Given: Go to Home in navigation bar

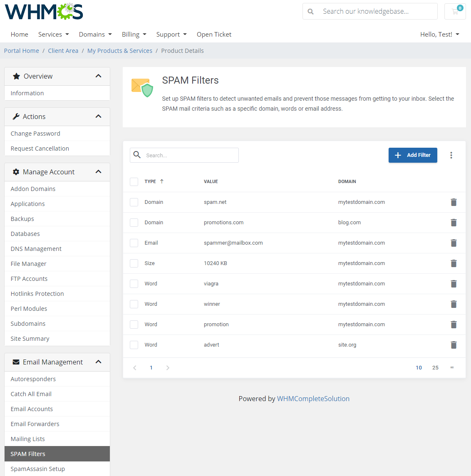Looking at the screenshot, I should [20, 34].
